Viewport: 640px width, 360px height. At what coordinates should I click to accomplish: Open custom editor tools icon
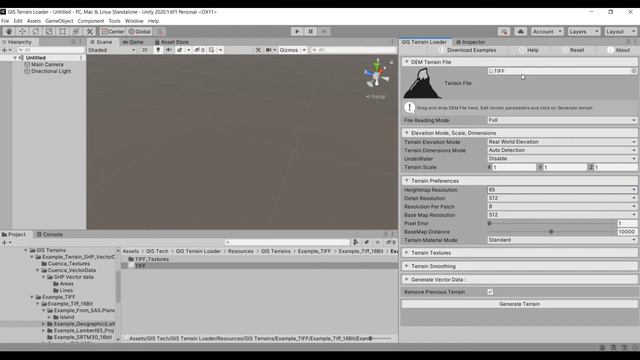click(x=90, y=31)
